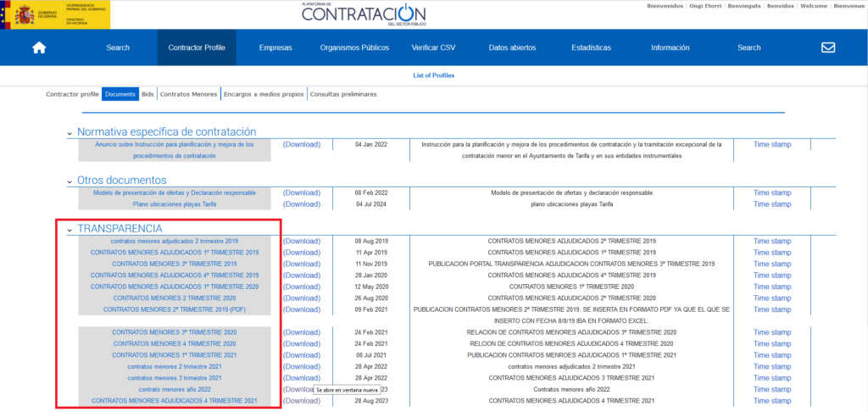Open the Consultas preliminares tab
Viewport: 868px width, 412px height.
(343, 94)
